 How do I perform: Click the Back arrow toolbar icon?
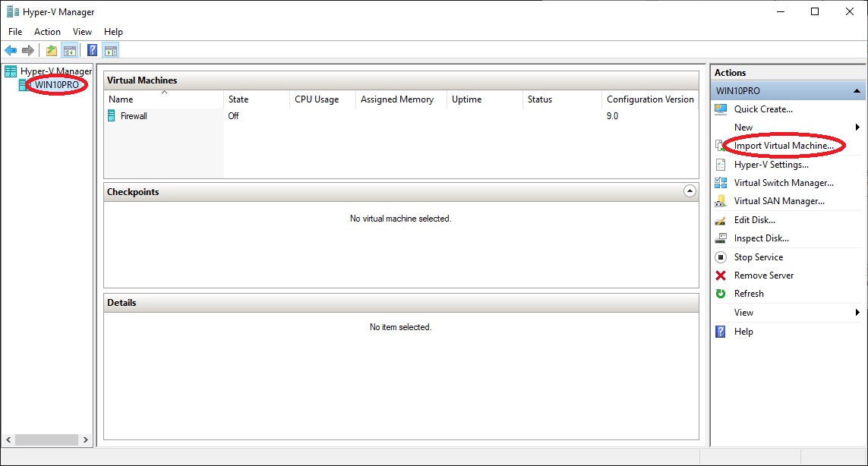pos(11,51)
